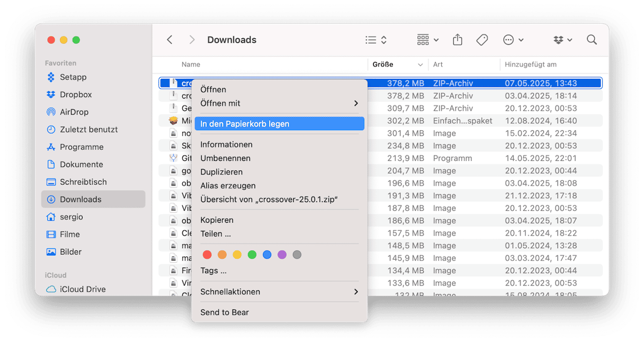The height and width of the screenshot is (342, 644).
Task: Open Dropbox folder in the sidebar
Action: click(76, 95)
